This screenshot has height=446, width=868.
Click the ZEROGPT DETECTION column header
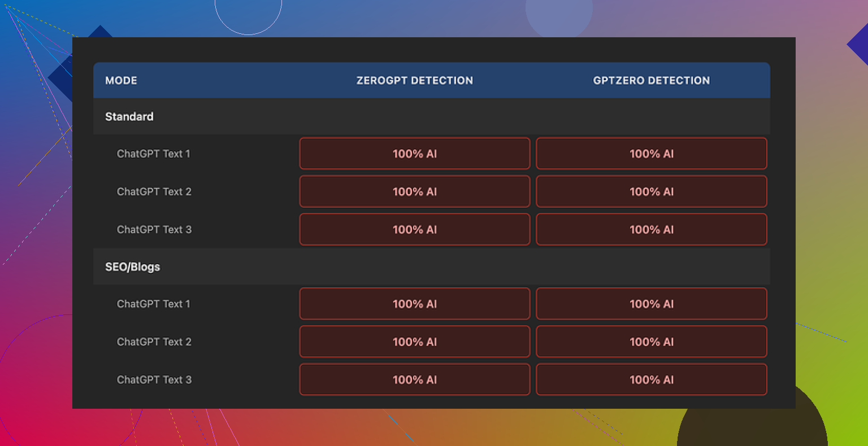[414, 80]
